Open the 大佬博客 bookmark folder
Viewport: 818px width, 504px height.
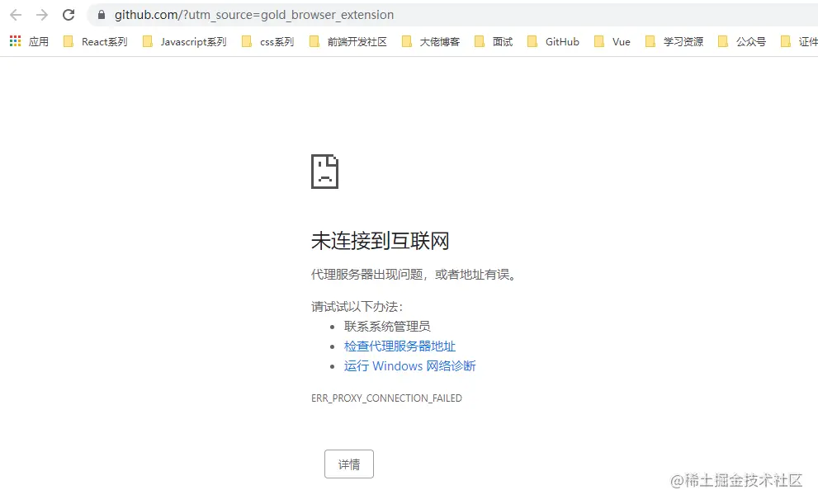[431, 42]
